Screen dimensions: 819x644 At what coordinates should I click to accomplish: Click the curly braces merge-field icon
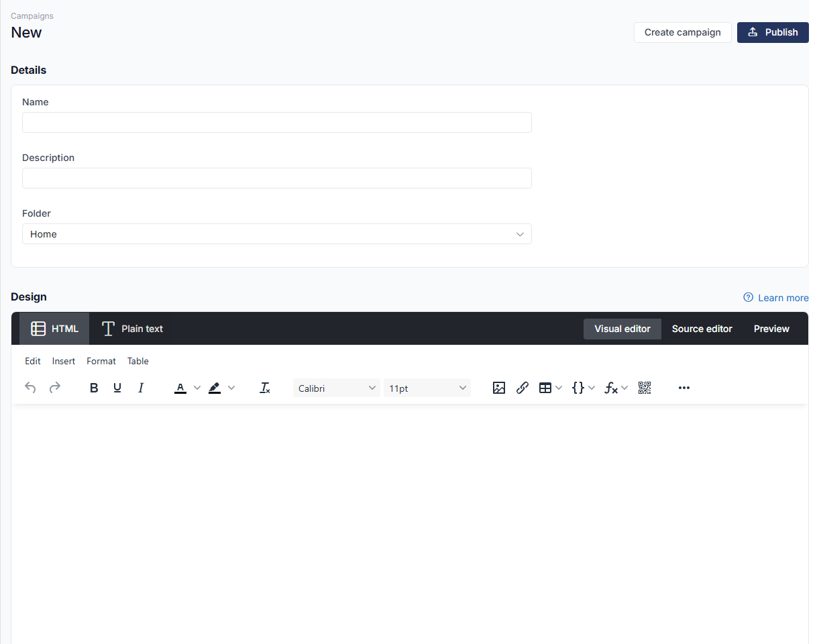[578, 388]
